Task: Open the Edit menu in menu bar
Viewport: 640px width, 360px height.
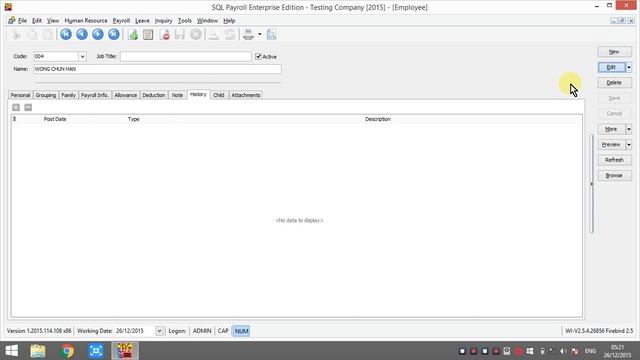Action: [37, 20]
